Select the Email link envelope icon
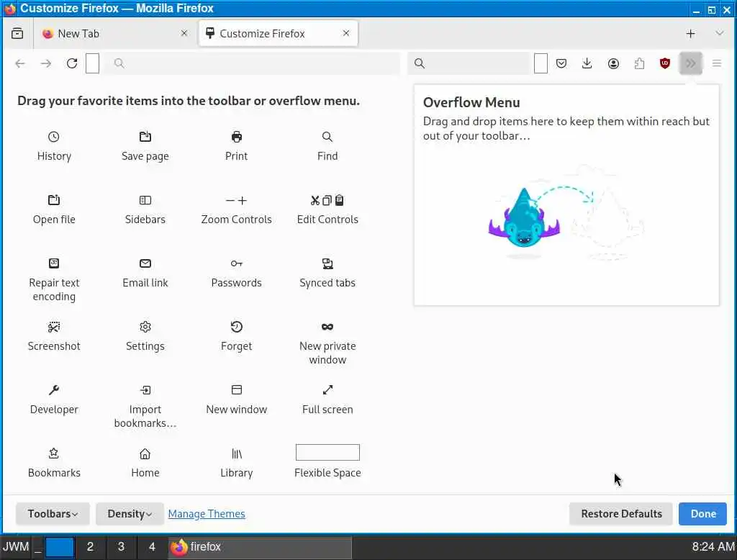The height and width of the screenshot is (560, 737). click(145, 263)
